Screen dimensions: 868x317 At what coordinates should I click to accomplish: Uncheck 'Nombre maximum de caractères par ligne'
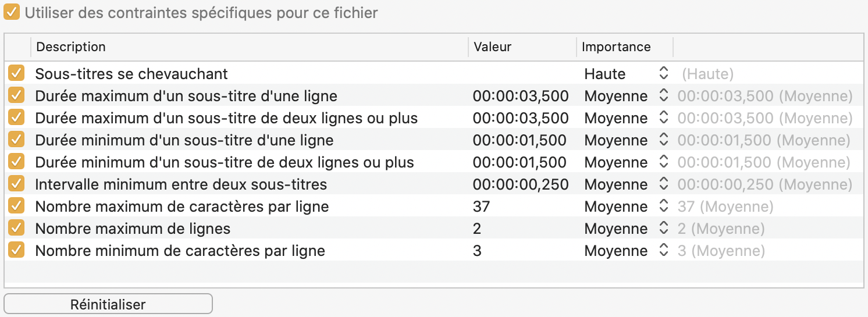click(16, 206)
